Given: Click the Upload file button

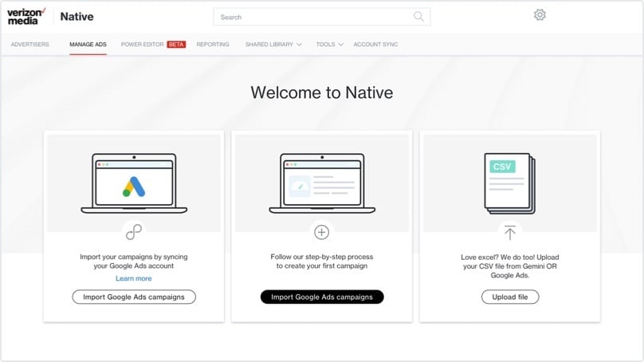Looking at the screenshot, I should pos(510,297).
